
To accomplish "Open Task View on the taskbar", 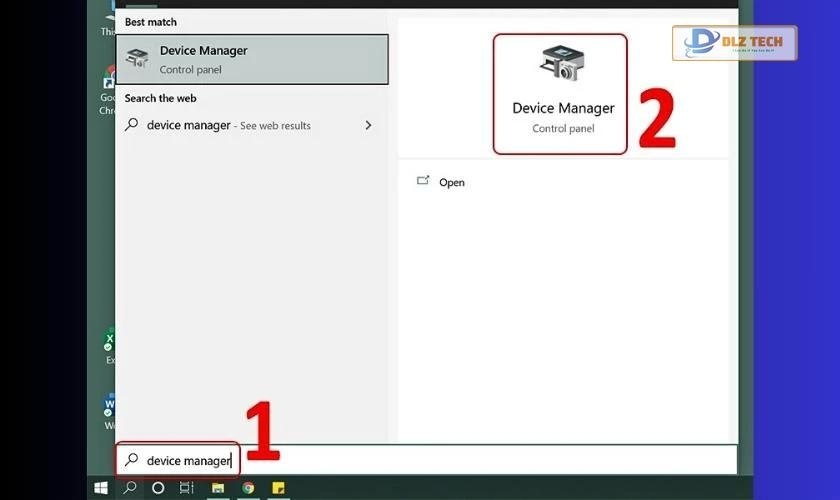I will point(187,488).
